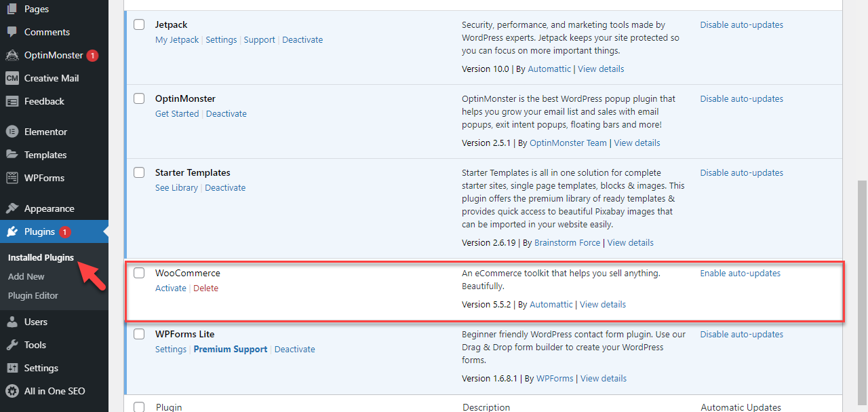
Task: Deactivate the Jetpack plugin
Action: point(302,39)
